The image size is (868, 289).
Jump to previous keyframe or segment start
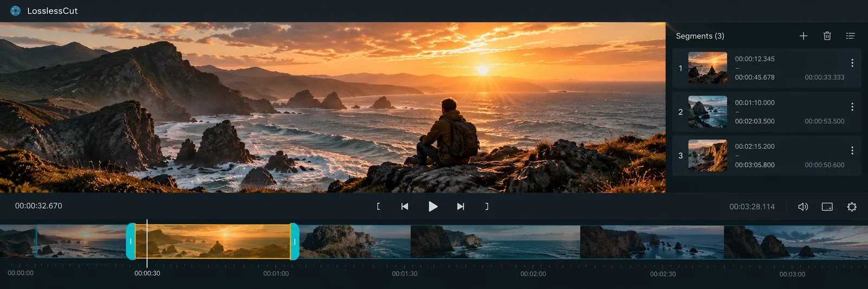point(405,207)
